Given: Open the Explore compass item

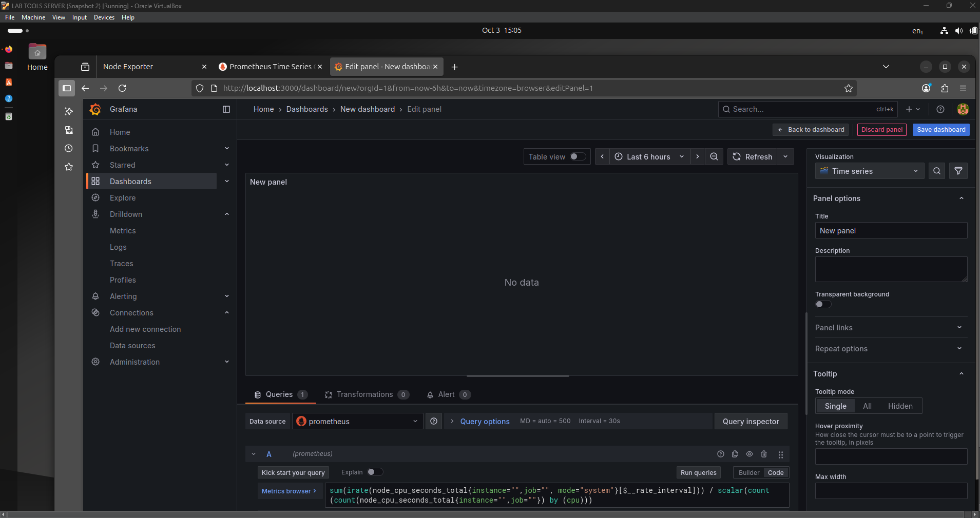Looking at the screenshot, I should pyautogui.click(x=95, y=198).
